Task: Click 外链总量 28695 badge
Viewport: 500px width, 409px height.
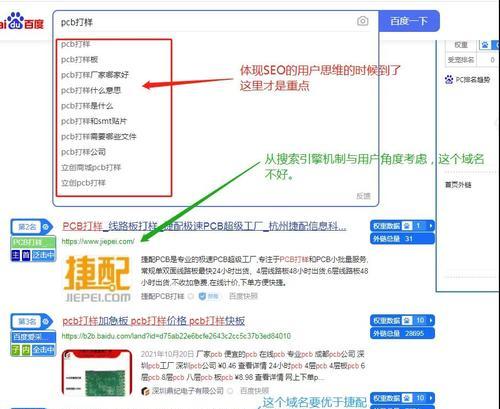Action: [402, 333]
